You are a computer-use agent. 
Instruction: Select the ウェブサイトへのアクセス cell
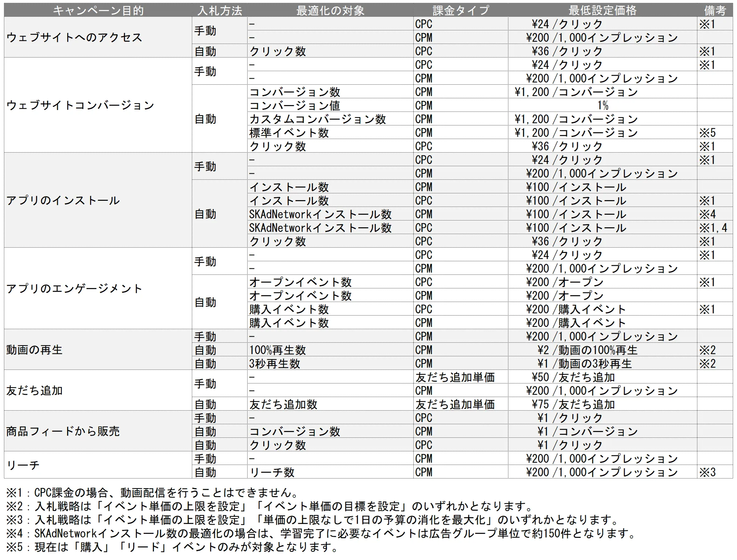point(74,38)
